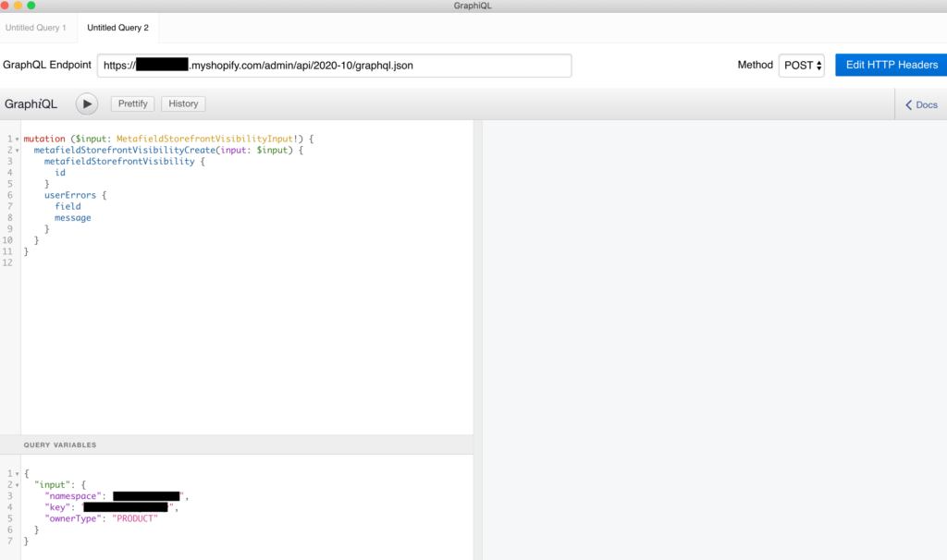Open the POST method dropdown
This screenshot has width=947, height=560.
point(802,66)
